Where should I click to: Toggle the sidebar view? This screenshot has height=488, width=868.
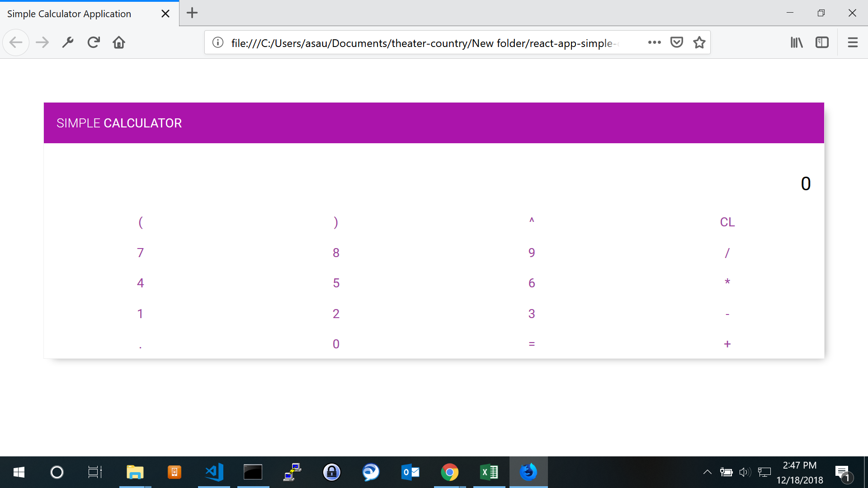[x=822, y=42]
